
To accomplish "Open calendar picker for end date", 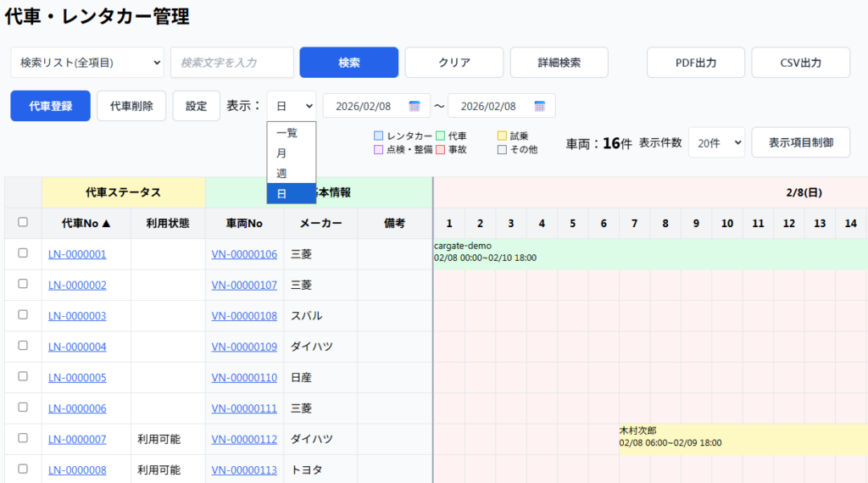I will tap(539, 106).
